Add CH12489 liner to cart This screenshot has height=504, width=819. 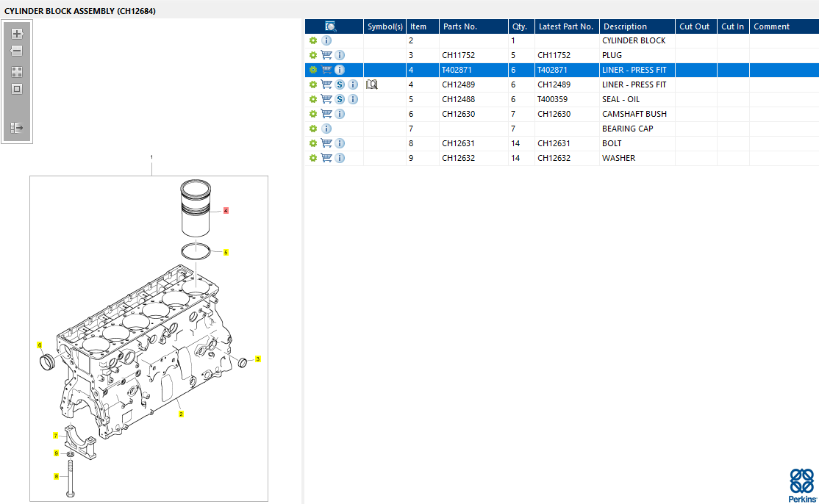point(326,84)
